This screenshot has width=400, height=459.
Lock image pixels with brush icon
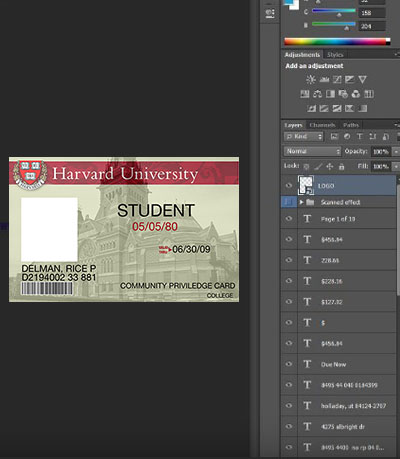pyautogui.click(x=318, y=166)
